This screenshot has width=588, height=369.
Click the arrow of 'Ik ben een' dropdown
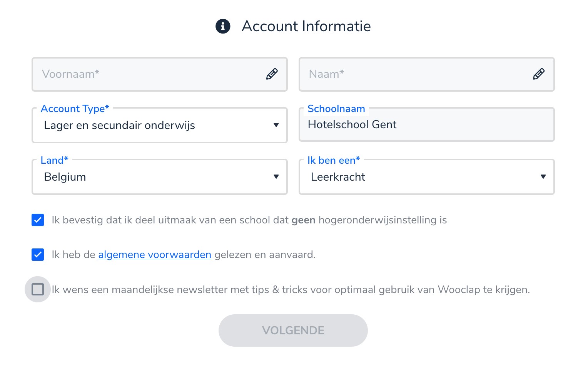pos(543,177)
